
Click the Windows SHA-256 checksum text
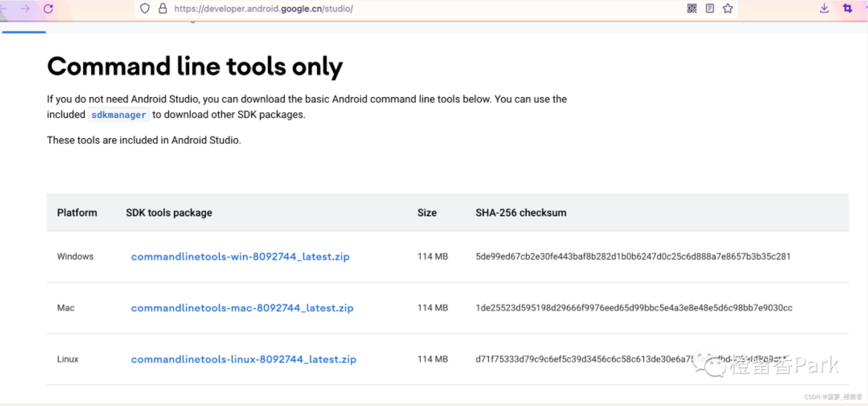coord(633,257)
